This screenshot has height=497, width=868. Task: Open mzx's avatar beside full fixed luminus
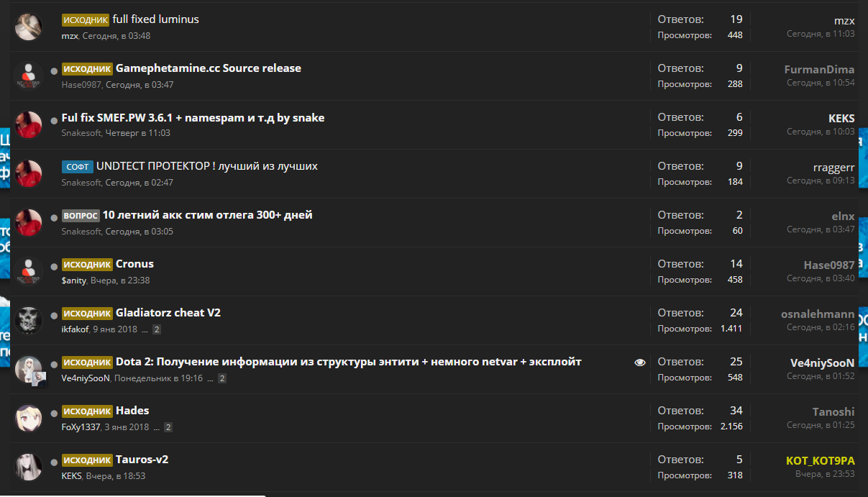(x=29, y=27)
